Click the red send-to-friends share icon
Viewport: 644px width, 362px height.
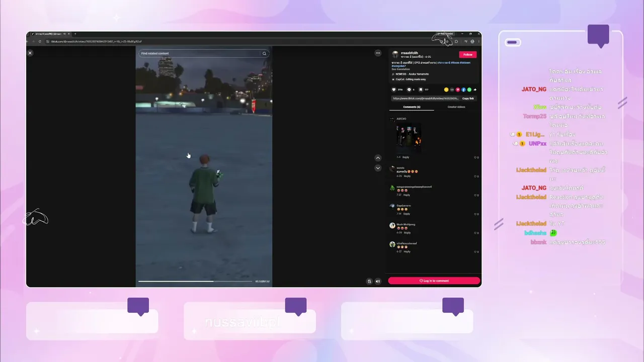(457, 89)
